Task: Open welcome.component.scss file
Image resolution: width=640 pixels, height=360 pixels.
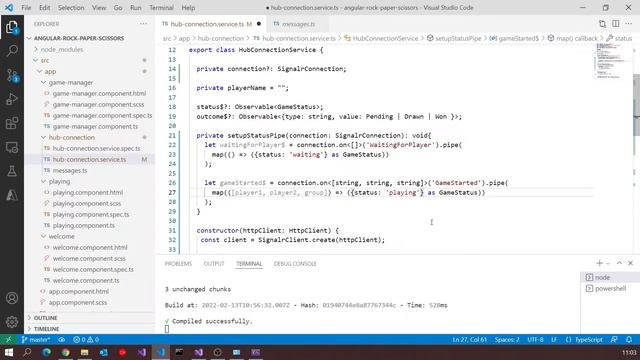Action: tap(89, 258)
